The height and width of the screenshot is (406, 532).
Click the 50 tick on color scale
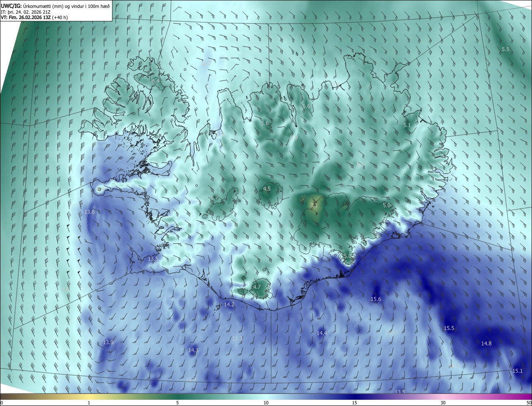529,403
